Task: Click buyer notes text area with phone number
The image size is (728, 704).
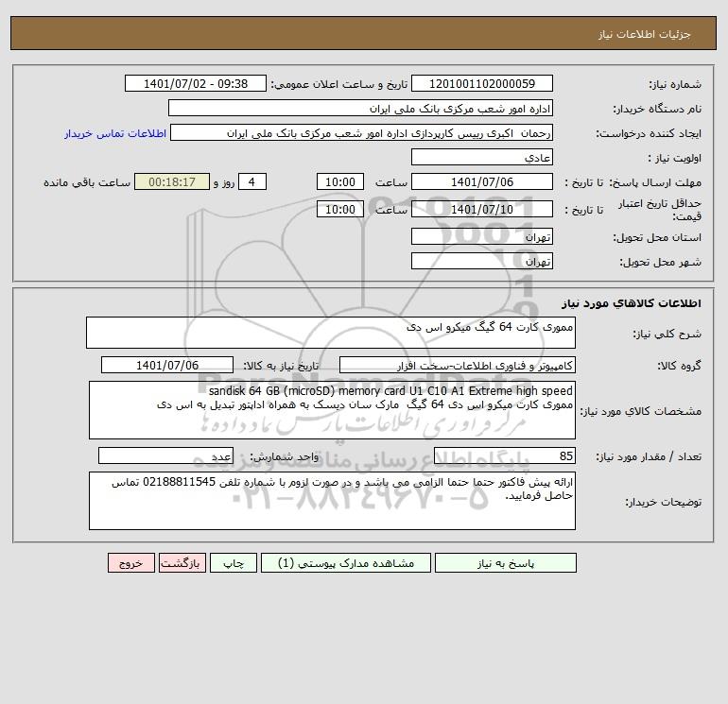Action: (x=332, y=501)
